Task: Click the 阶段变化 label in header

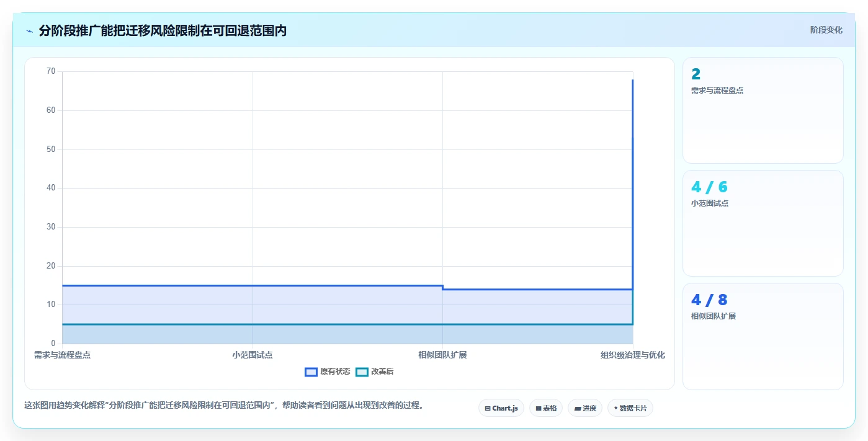Action: (x=826, y=30)
